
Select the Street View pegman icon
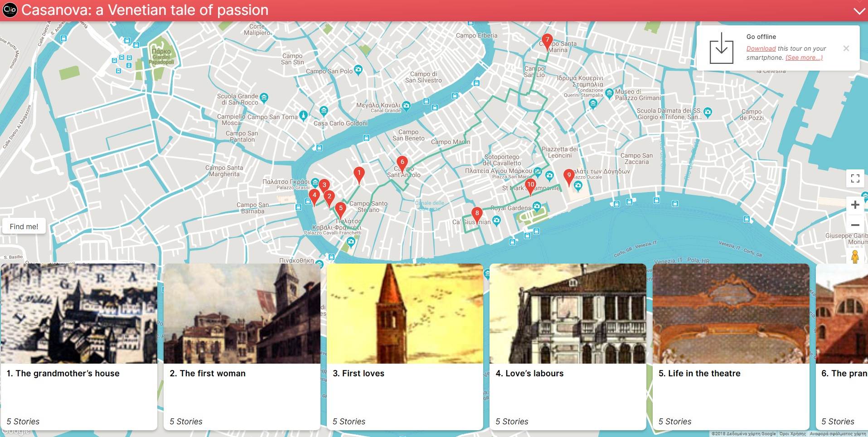pos(855,257)
